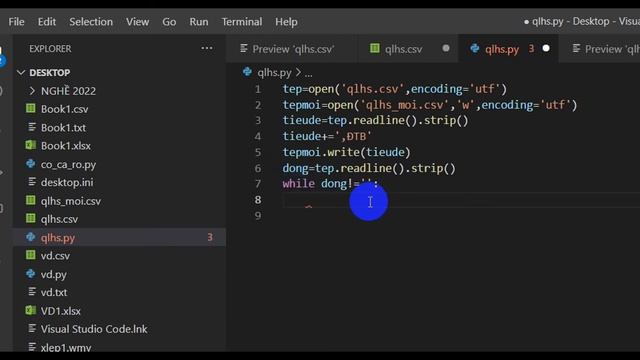Screen dimensions: 640x360
Task: Click the problems badge 3 on qlhs.py row
Action: (x=210, y=237)
